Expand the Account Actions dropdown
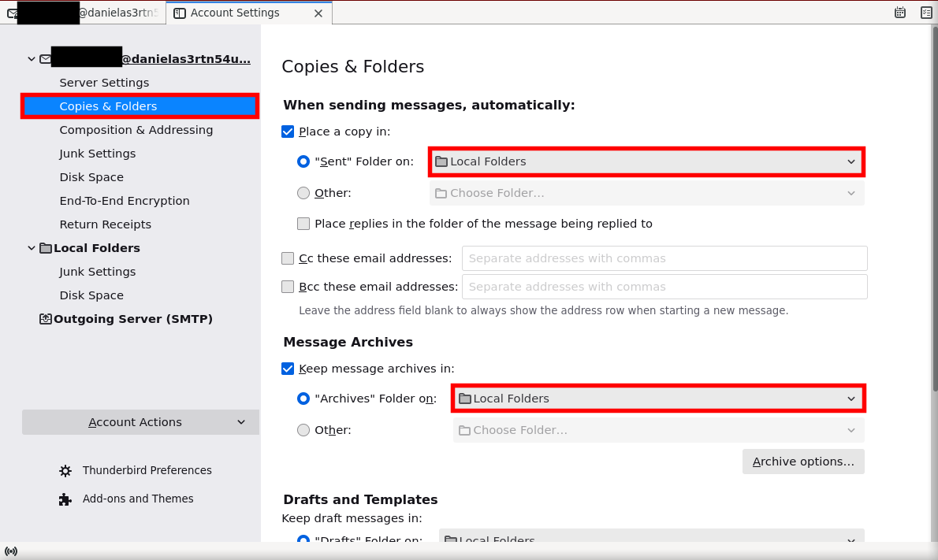The height and width of the screenshot is (560, 938). click(x=140, y=422)
